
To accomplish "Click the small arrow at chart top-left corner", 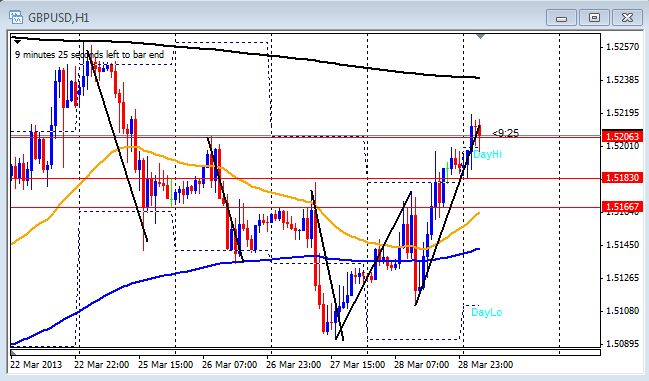I will [x=17, y=42].
